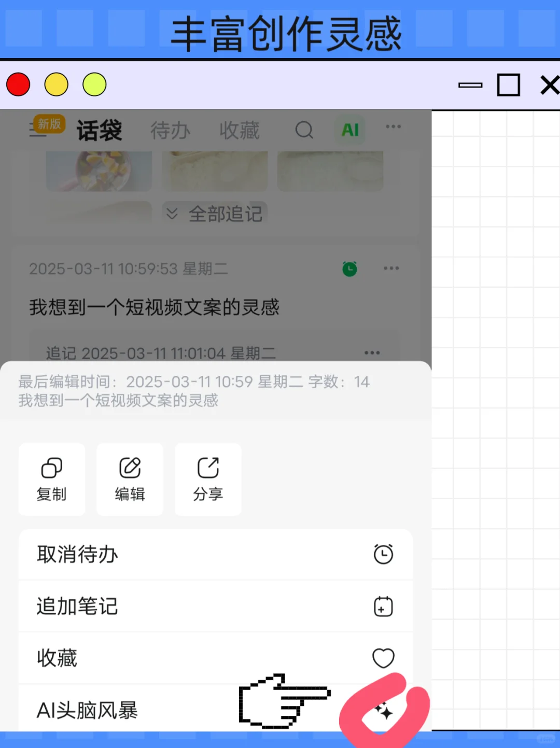The height and width of the screenshot is (748, 560).
Task: Tap the green alarm reminder icon on the note
Action: [349, 269]
